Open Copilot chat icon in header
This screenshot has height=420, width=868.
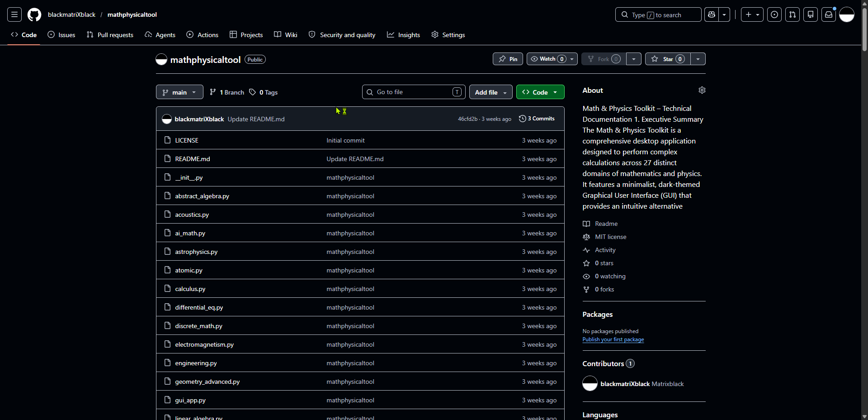click(712, 14)
